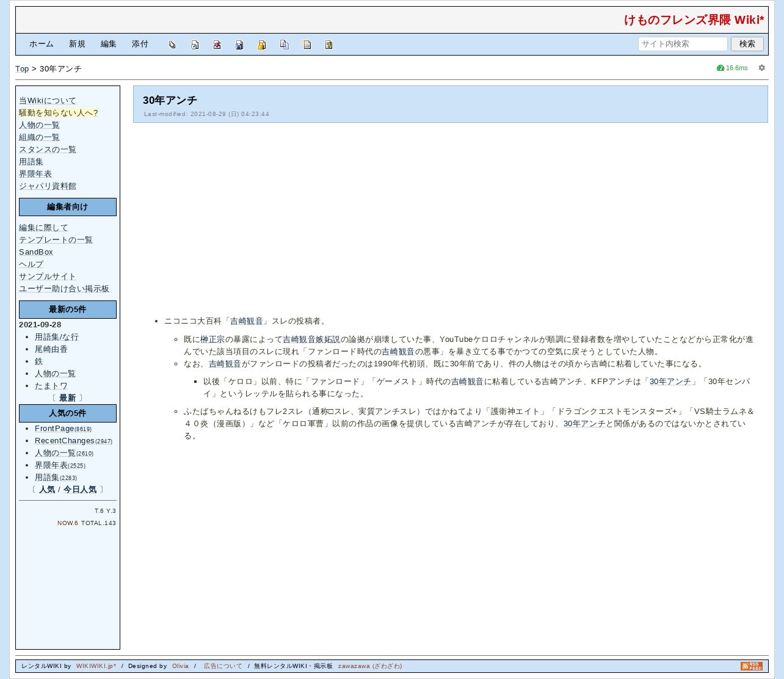Image resolution: width=784 pixels, height=679 pixels.
Task: Open zawazawa (ざわざわ) footer link
Action: coord(370,666)
